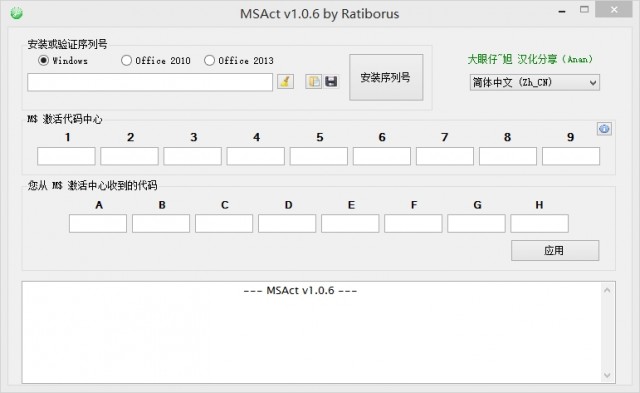Focus installation ID field 4
This screenshot has width=640, height=393.
[x=256, y=156]
